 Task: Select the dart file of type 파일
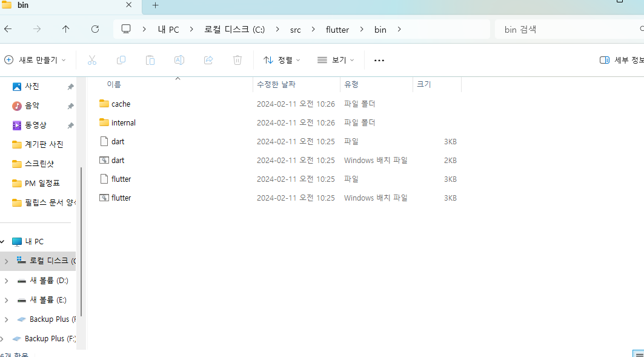point(118,142)
